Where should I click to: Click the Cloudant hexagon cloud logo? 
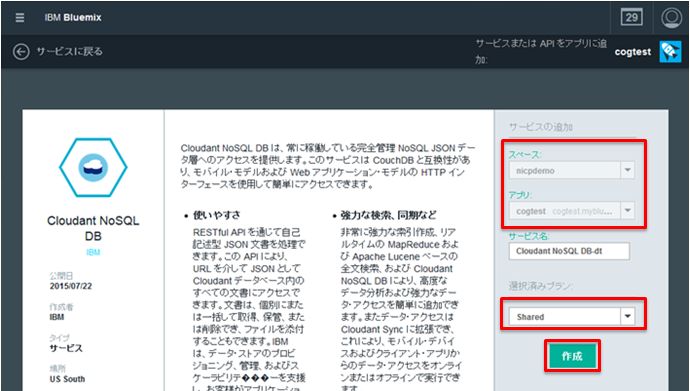pyautogui.click(x=93, y=167)
